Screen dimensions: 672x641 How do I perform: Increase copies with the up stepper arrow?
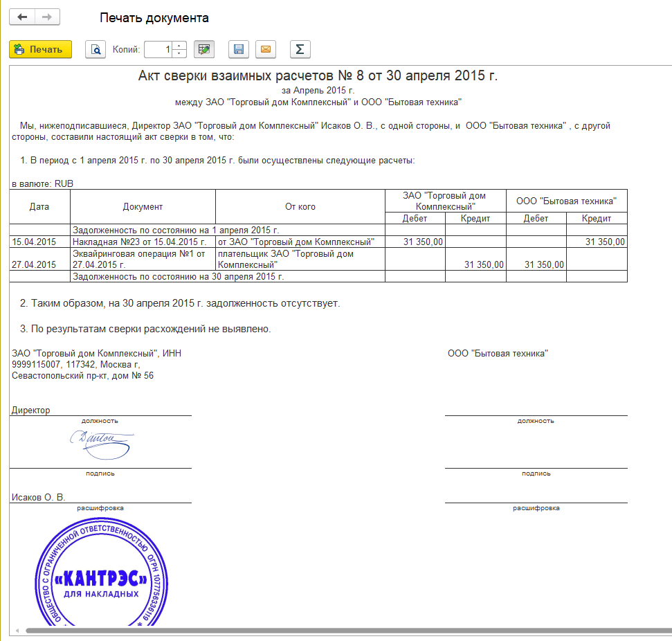pyautogui.click(x=179, y=46)
